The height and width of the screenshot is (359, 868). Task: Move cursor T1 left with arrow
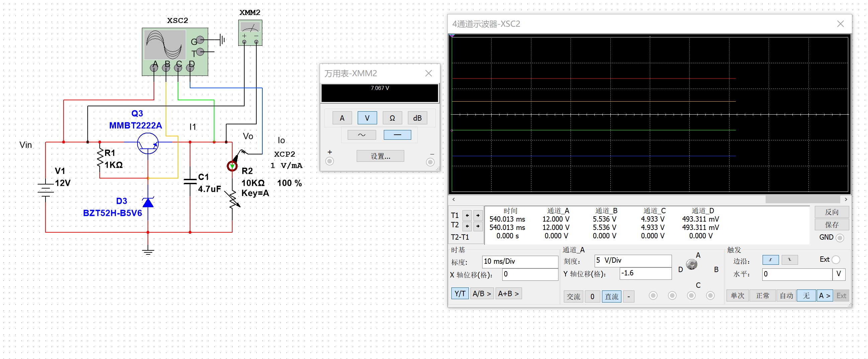tap(467, 215)
